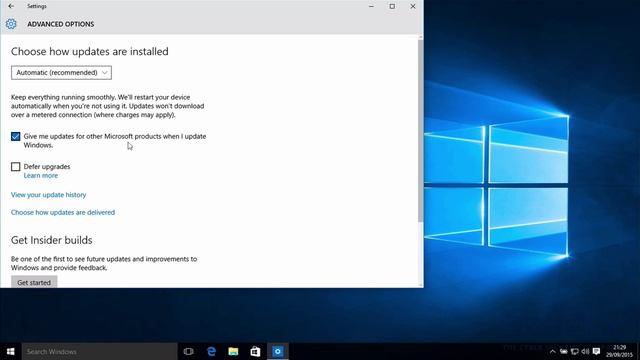Click the 'Get Insider builds' heading
Screen dimensions: 640x360
coord(52,240)
